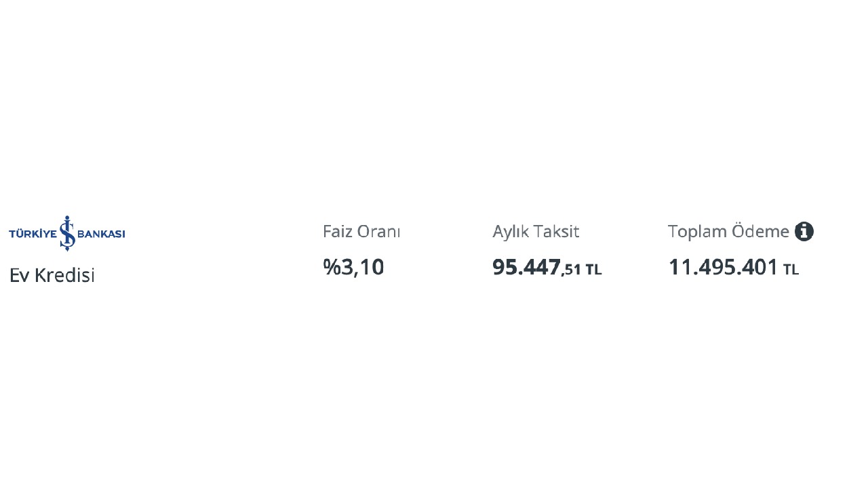
Task: Select the word Taksit in the installment label
Action: (x=557, y=232)
